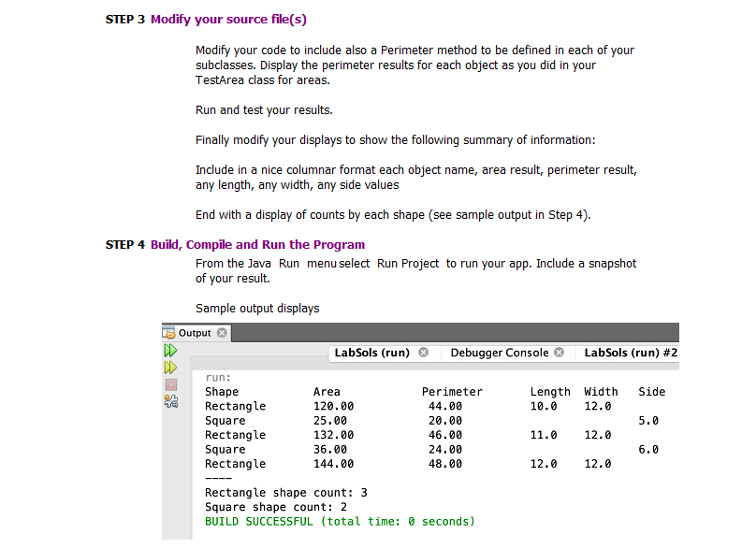The width and height of the screenshot is (756, 549).
Task: Click the Shape column header in output
Action: tap(220, 391)
